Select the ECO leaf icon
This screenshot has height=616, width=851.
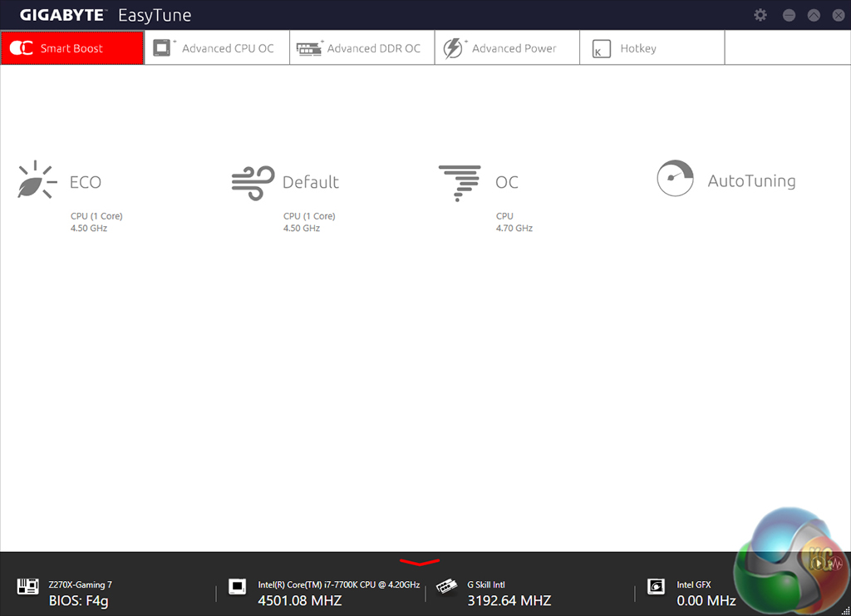[37, 180]
